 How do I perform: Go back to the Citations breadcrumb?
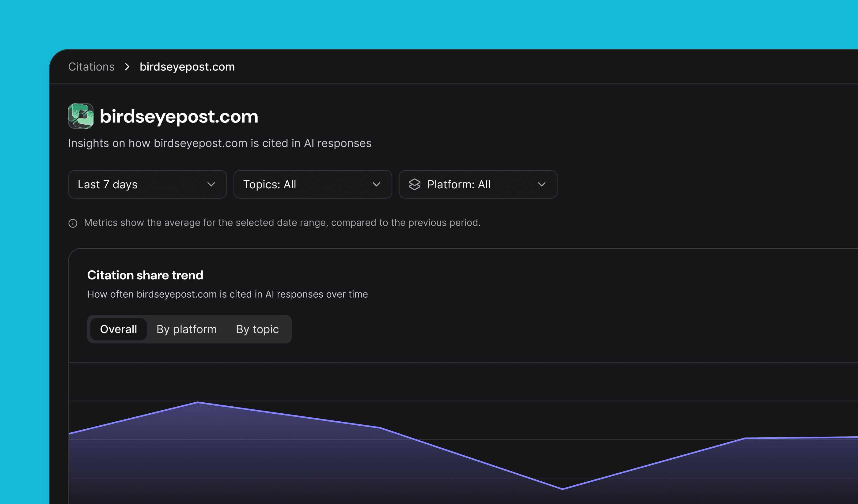pos(91,67)
